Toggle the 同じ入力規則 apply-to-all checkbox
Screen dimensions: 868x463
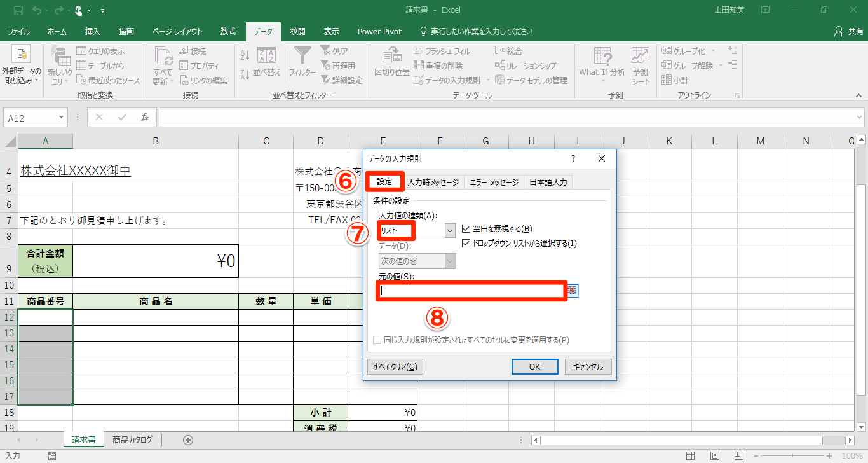pyautogui.click(x=377, y=340)
